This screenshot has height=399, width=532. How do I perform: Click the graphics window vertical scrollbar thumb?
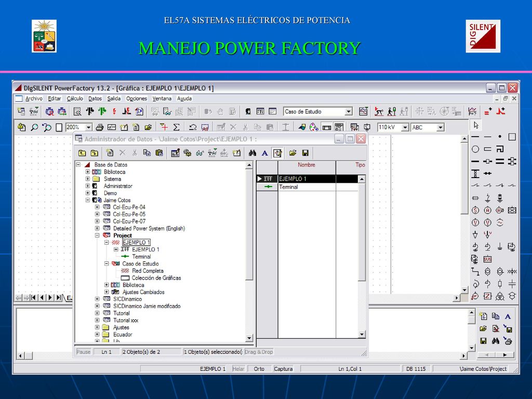tap(465, 179)
